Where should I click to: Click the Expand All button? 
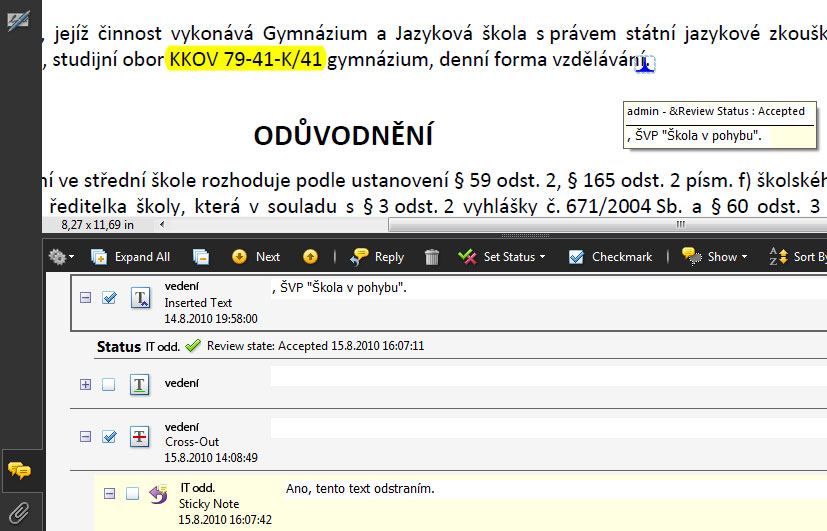click(131, 257)
